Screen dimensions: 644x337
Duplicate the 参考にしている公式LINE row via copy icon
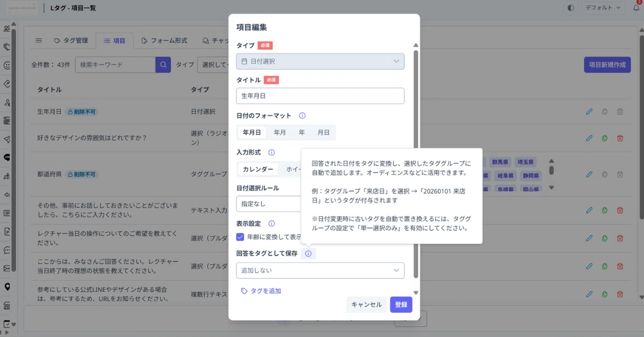[605, 294]
